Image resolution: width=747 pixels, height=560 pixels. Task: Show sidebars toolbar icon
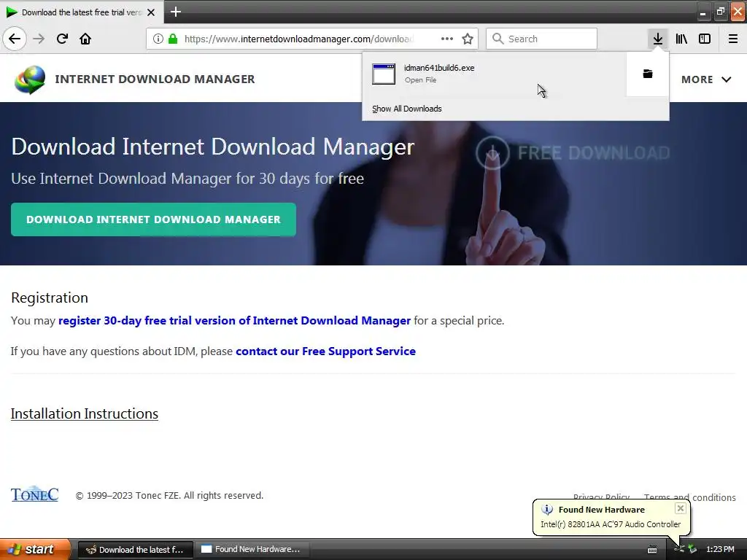click(705, 39)
